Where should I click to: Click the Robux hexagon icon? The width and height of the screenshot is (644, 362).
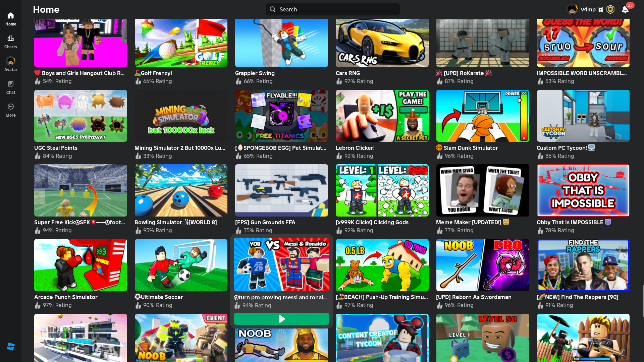click(610, 9)
